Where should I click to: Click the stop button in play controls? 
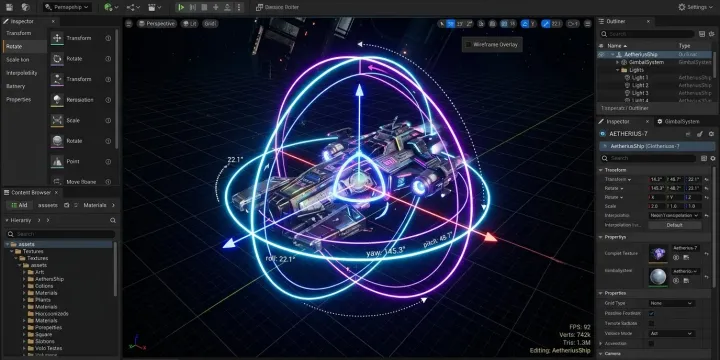coord(204,7)
